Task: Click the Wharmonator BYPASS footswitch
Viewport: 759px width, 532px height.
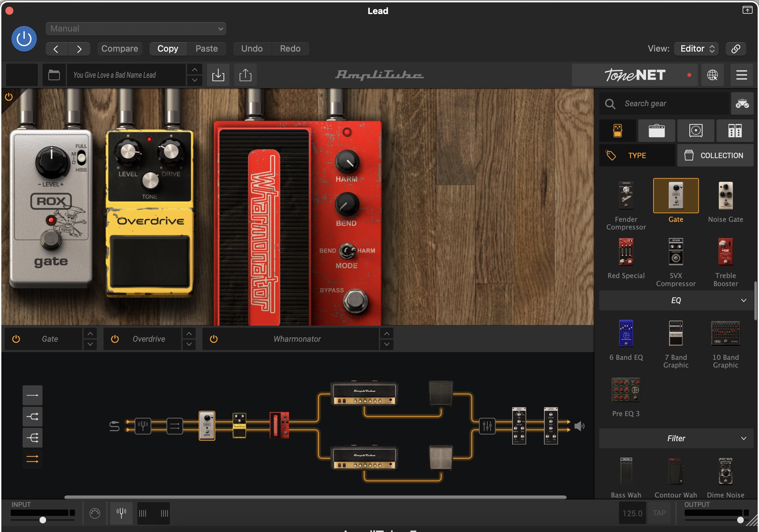Action: click(355, 301)
